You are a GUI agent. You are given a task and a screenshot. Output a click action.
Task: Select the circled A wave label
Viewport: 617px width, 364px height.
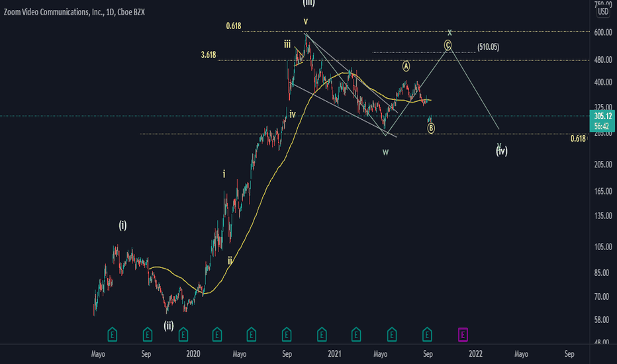(x=406, y=66)
